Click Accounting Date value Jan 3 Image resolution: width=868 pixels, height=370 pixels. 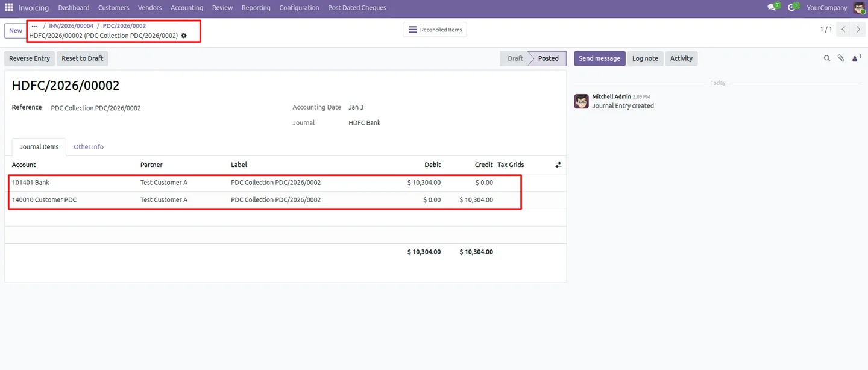(x=356, y=107)
